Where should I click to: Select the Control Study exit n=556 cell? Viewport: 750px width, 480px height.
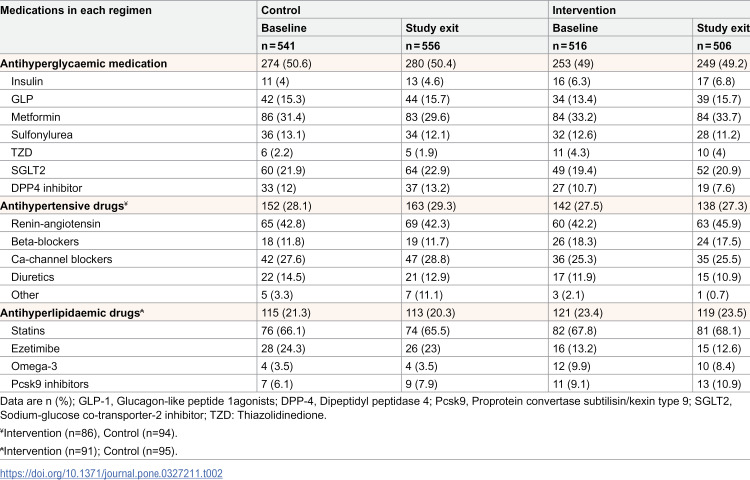click(422, 46)
